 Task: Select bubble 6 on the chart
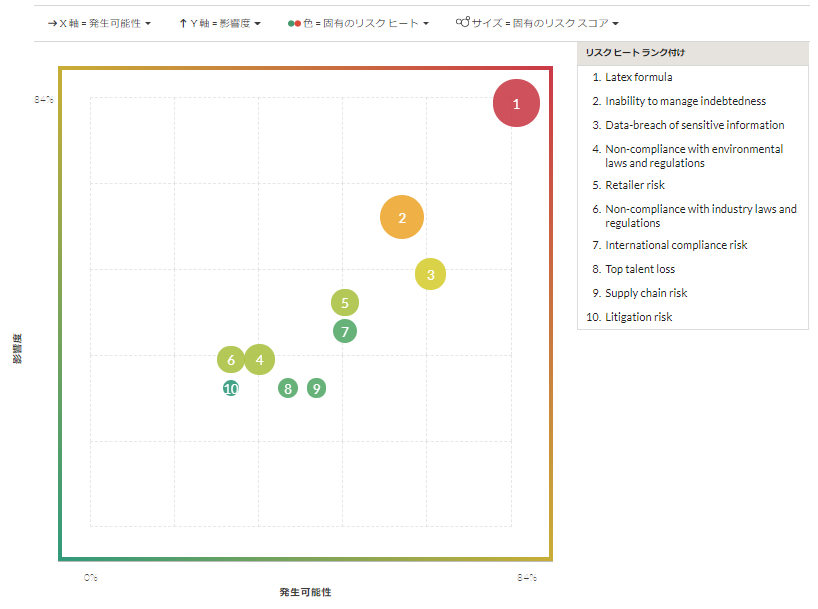[231, 360]
